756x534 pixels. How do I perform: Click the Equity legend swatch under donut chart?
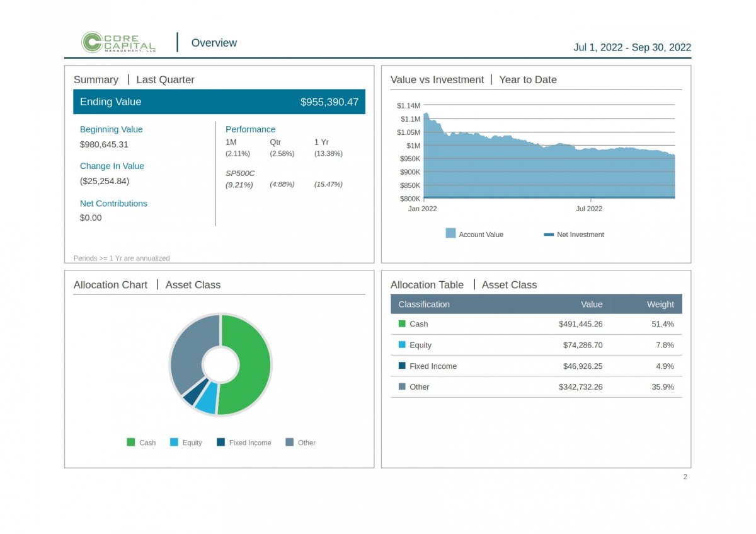point(175,443)
